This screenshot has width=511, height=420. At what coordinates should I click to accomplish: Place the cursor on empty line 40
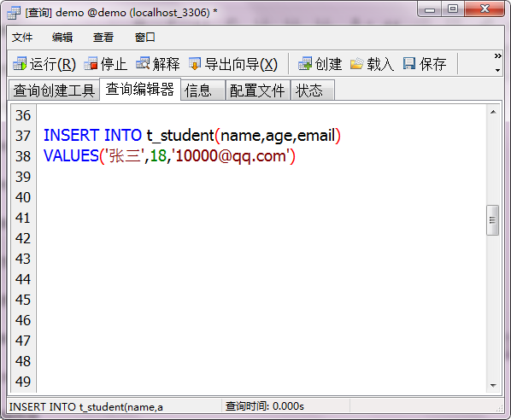[x=261, y=197]
